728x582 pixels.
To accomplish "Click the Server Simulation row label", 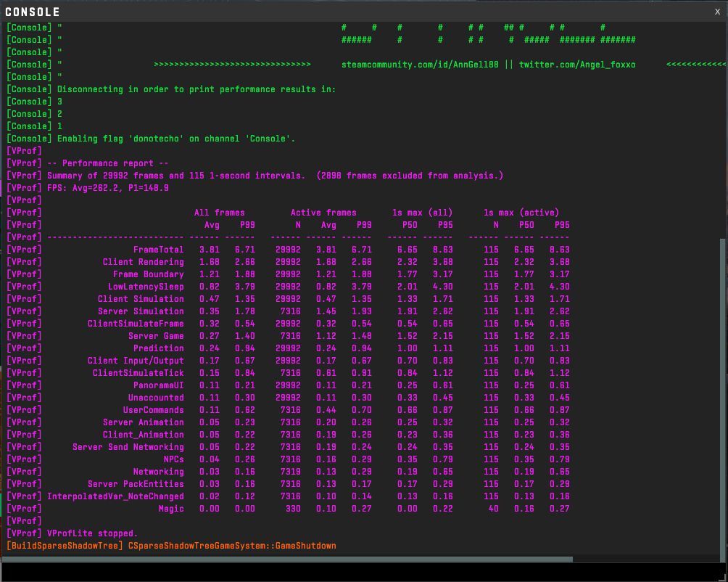I will [141, 311].
